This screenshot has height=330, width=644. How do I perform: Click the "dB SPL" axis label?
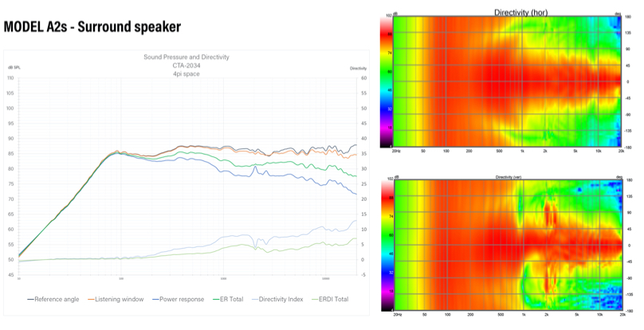pyautogui.click(x=14, y=68)
